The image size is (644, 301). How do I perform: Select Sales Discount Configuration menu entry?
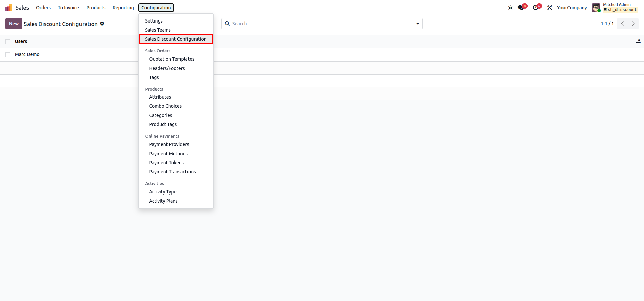[176, 39]
